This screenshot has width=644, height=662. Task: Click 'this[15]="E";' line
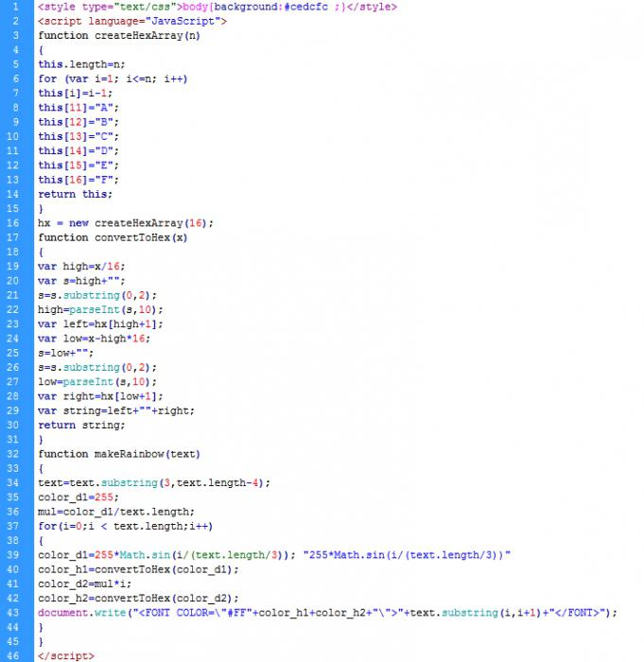click(x=78, y=165)
